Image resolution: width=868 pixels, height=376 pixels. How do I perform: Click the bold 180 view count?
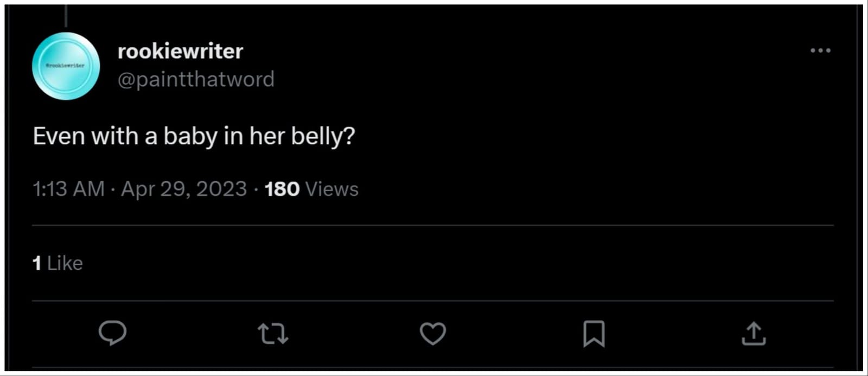282,189
